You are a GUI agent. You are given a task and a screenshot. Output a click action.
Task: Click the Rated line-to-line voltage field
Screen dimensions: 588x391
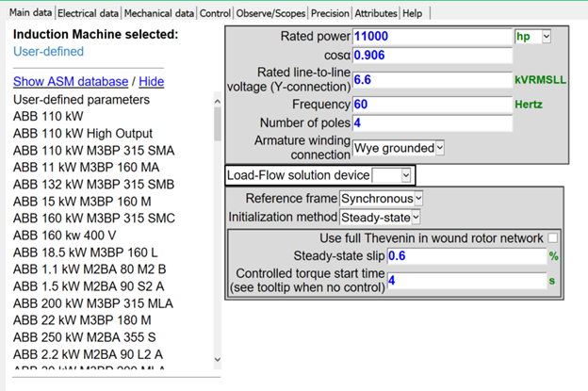tap(433, 80)
